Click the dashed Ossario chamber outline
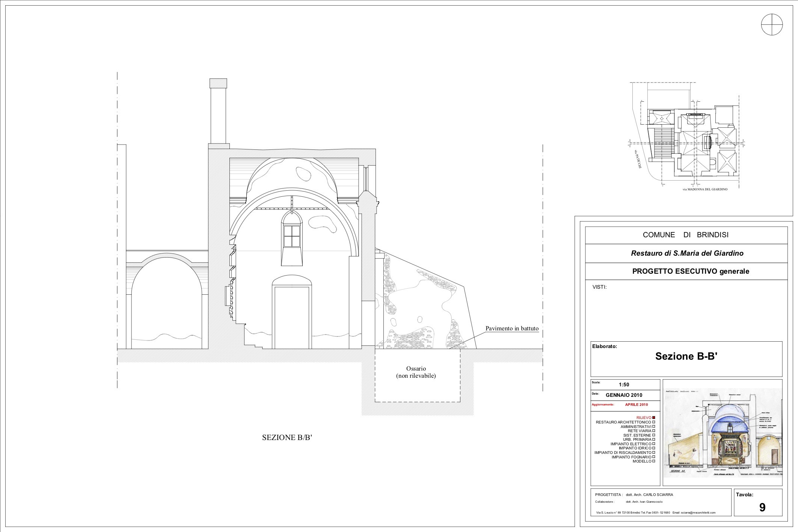 417,375
